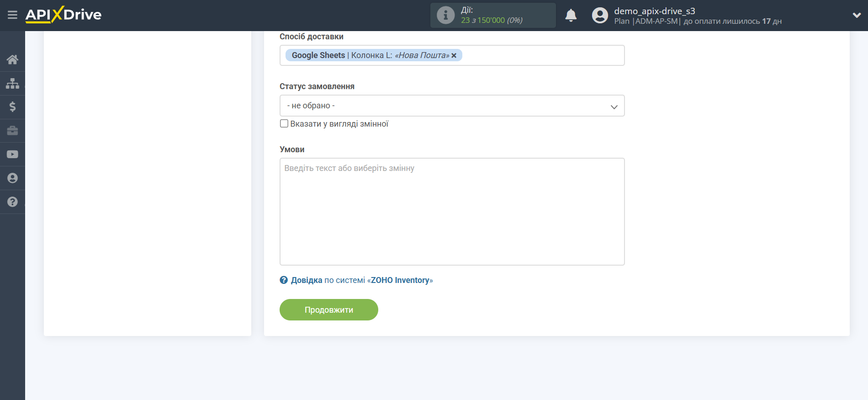Click the Умови text area
Screen dimensions: 868x400
[x=452, y=212]
